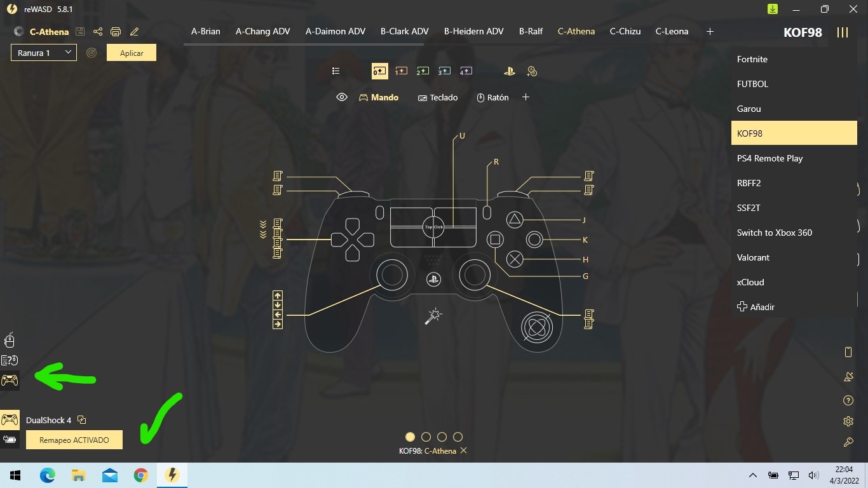
Task: Open the shortcuts combo icon
Action: point(532,71)
